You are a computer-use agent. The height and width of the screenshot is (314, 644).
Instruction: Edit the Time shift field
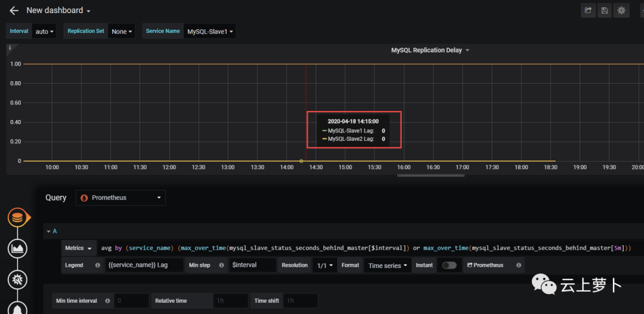coord(300,301)
